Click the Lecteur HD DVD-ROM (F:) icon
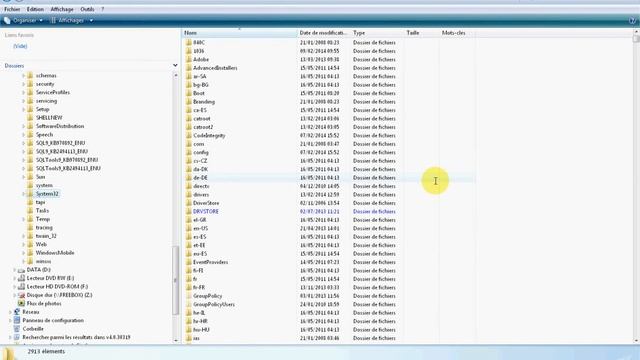 tap(21, 287)
